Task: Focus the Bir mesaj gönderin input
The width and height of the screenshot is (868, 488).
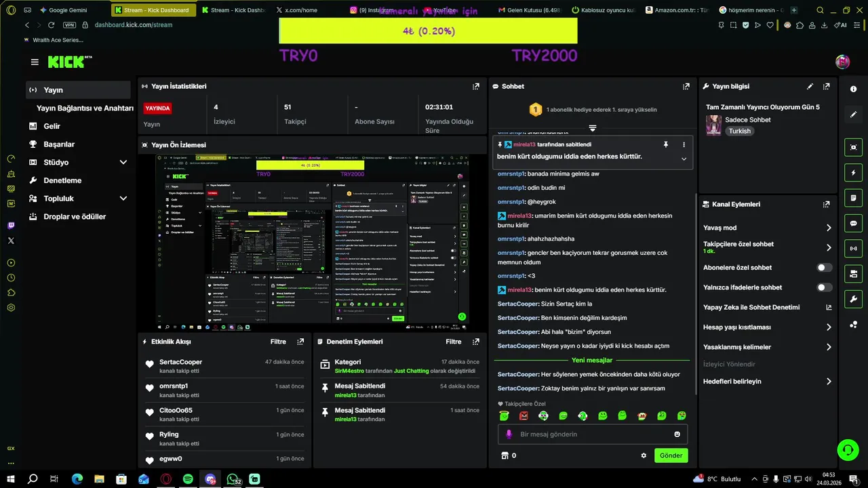Action: click(x=592, y=434)
